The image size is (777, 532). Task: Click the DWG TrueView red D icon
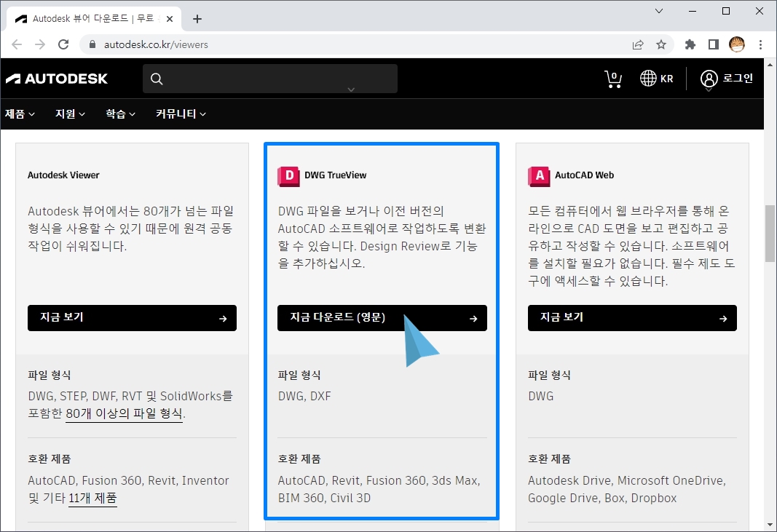pyautogui.click(x=288, y=176)
